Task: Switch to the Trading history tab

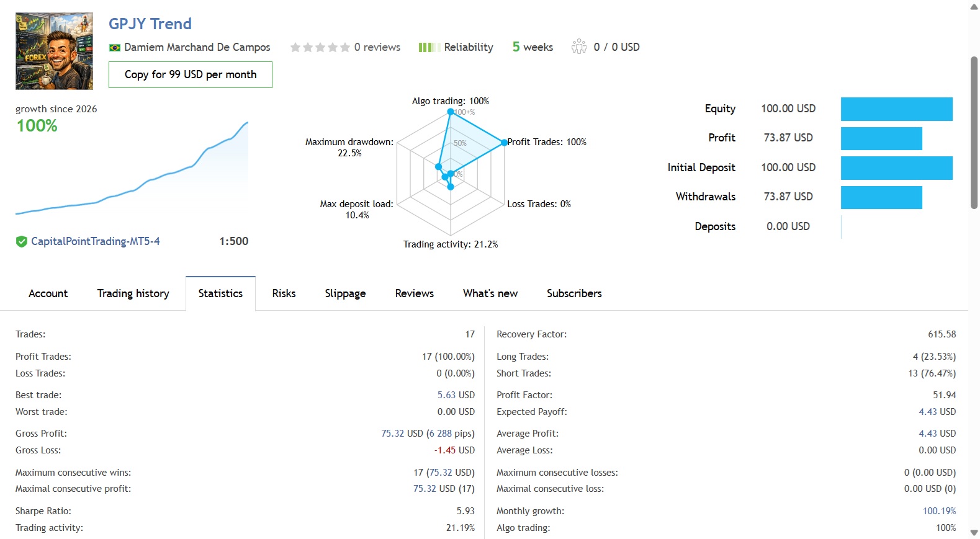Action: click(x=133, y=293)
